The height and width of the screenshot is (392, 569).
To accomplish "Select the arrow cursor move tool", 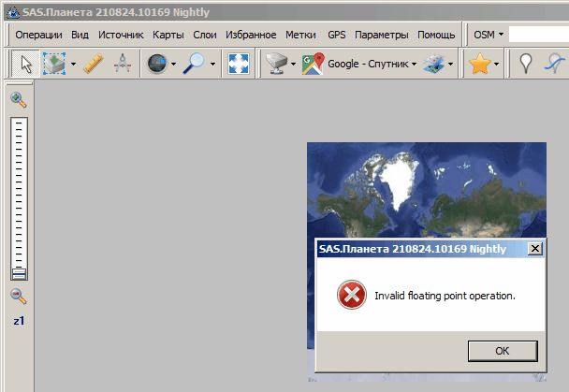I will point(26,65).
